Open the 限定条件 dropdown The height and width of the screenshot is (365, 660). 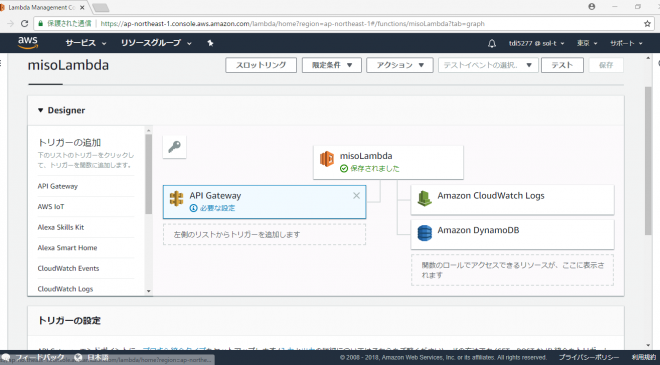[332, 65]
